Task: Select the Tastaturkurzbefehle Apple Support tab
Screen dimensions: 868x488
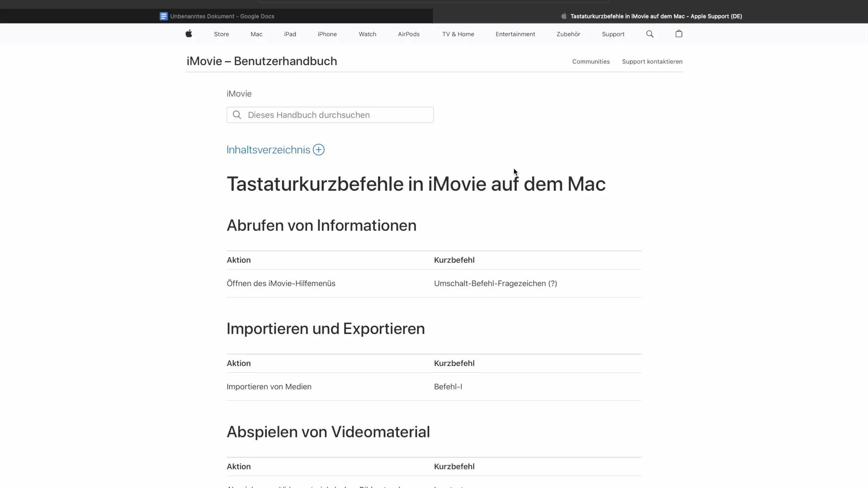Action: click(651, 16)
